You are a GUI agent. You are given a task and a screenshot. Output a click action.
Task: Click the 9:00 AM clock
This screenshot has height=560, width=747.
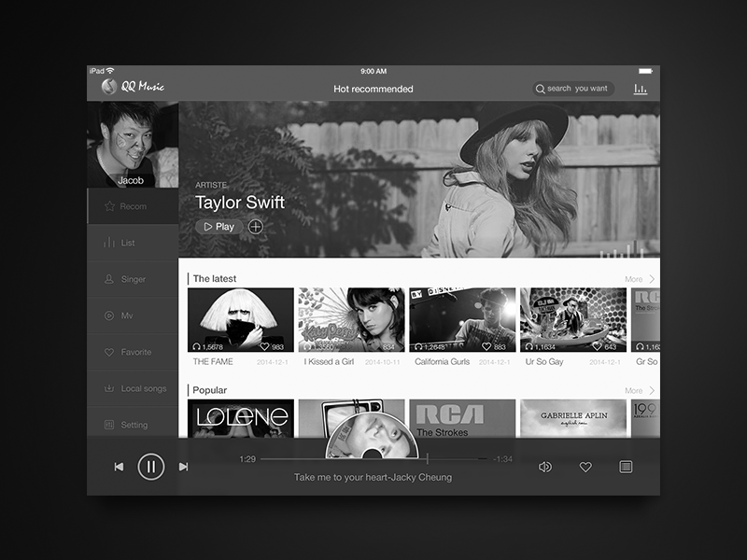point(373,71)
